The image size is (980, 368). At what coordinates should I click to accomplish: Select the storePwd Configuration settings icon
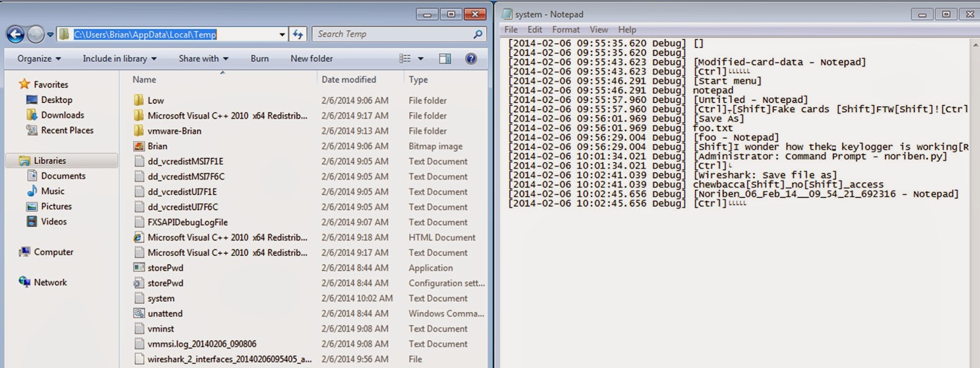139,283
